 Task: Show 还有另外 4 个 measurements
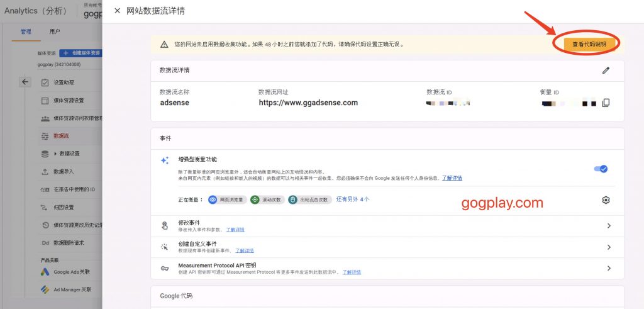coord(353,199)
